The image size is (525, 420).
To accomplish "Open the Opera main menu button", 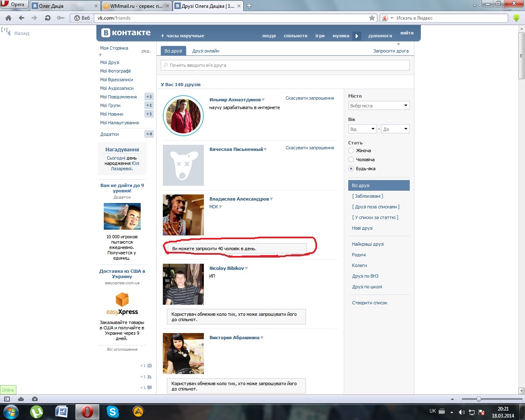I will tap(14, 5).
